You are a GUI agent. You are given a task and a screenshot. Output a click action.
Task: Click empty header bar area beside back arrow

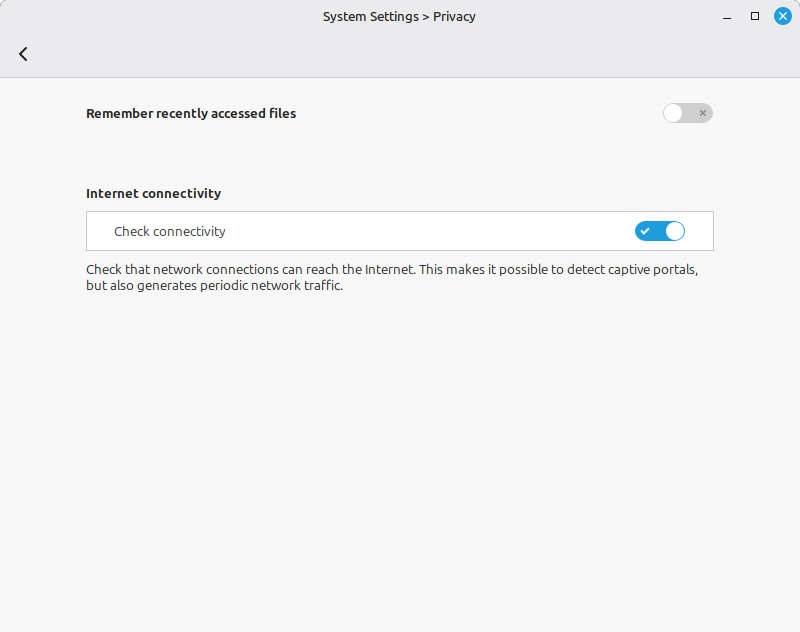coord(400,54)
